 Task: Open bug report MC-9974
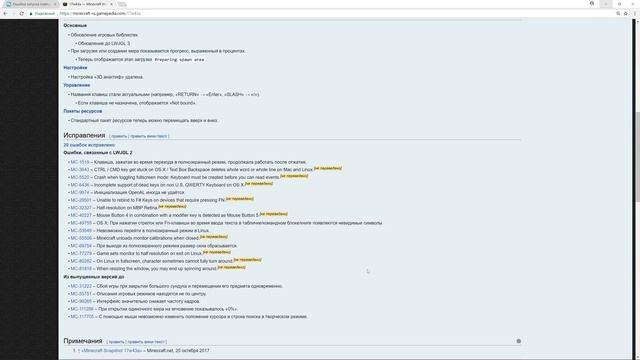[x=80, y=192]
